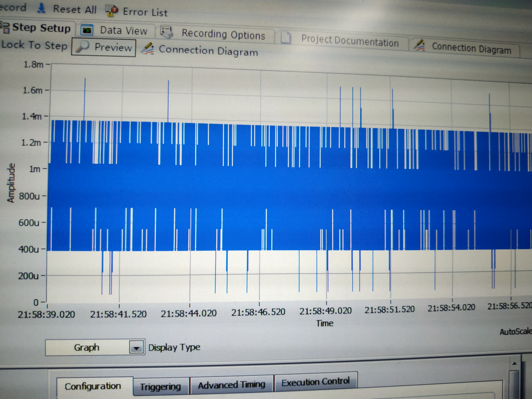Click the top-row Connection Diagram pencil icon
This screenshot has height=399, width=532.
click(x=419, y=45)
